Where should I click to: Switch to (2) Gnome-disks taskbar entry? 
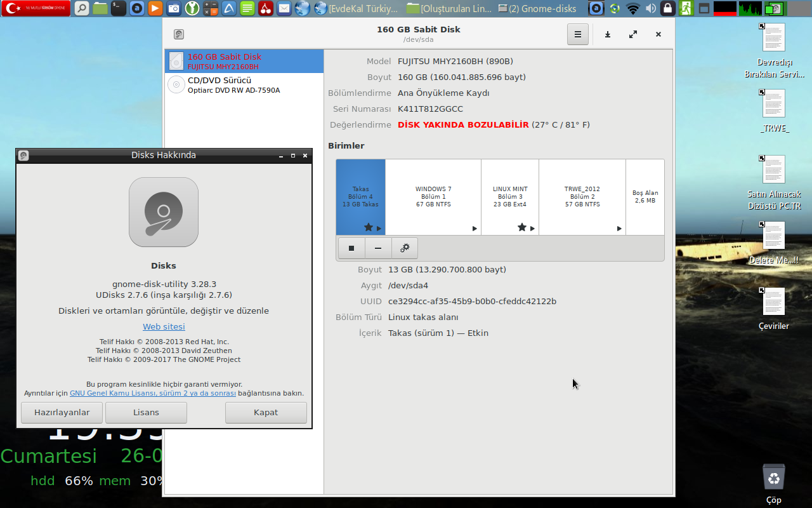(538, 8)
